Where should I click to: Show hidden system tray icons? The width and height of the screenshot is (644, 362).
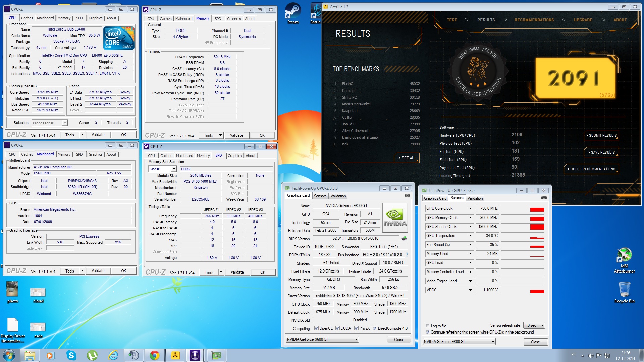(583, 355)
